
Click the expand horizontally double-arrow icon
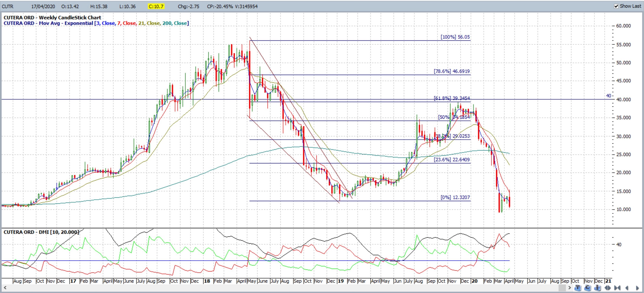click(x=607, y=288)
